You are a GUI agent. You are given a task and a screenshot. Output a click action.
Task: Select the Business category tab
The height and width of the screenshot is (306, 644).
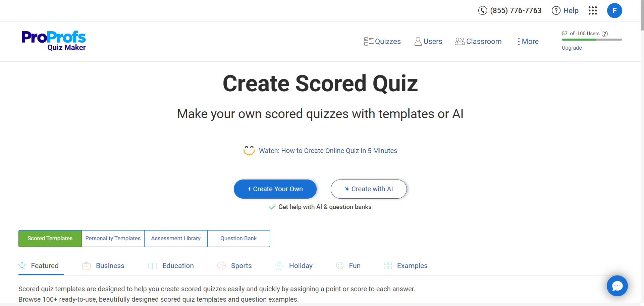[x=103, y=266]
